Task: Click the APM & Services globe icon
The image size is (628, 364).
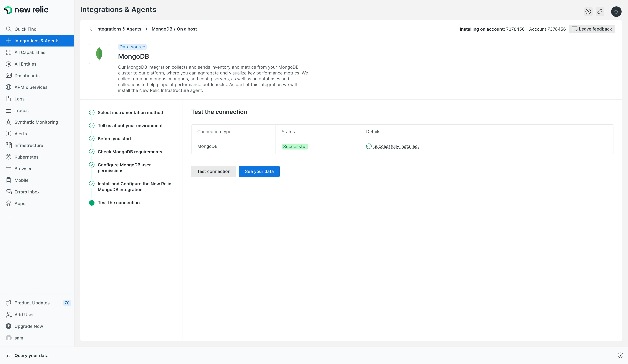Action: (x=9, y=87)
